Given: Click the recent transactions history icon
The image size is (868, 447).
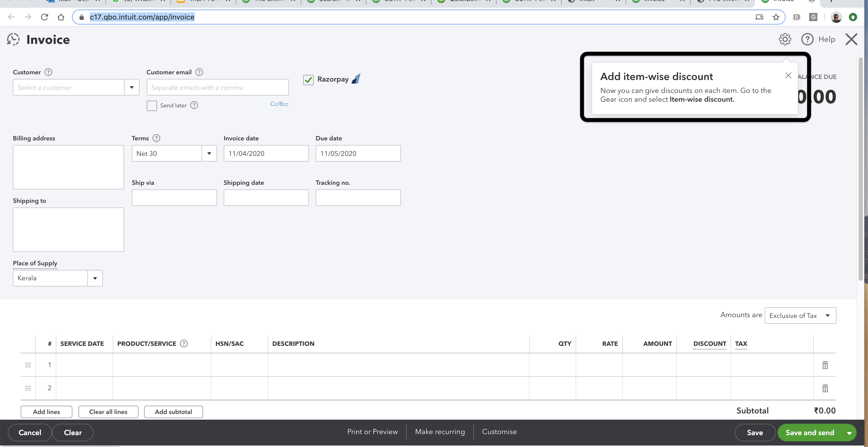Looking at the screenshot, I should 13,39.
